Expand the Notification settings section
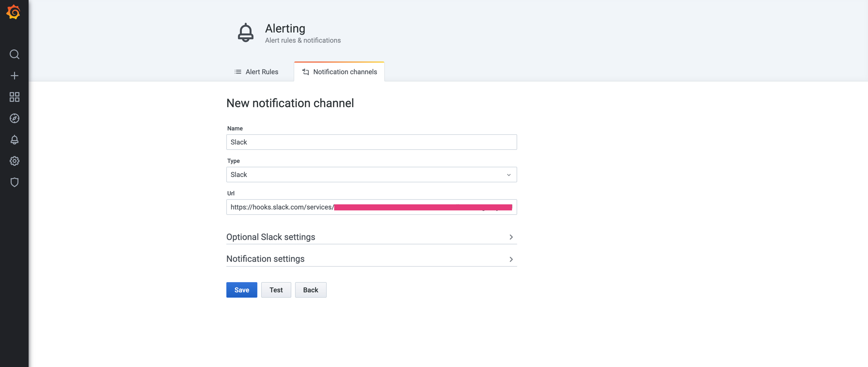Viewport: 868px width, 367px height. click(266, 259)
